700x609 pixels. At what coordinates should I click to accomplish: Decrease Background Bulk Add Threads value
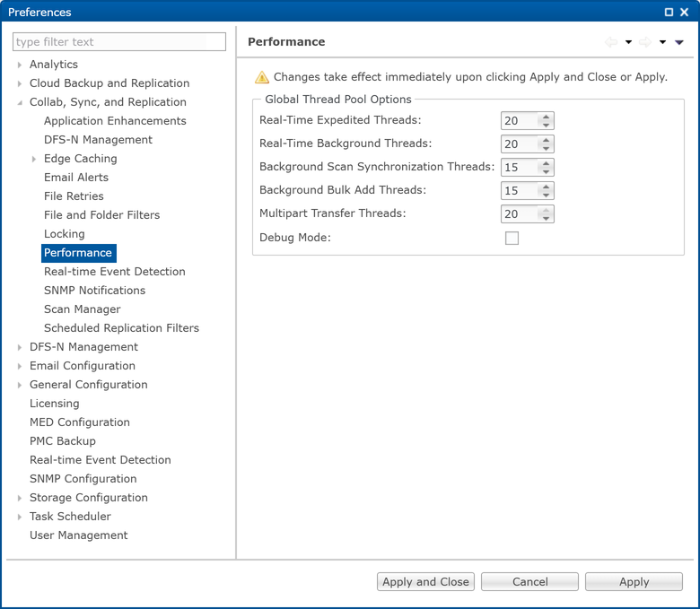pos(546,195)
